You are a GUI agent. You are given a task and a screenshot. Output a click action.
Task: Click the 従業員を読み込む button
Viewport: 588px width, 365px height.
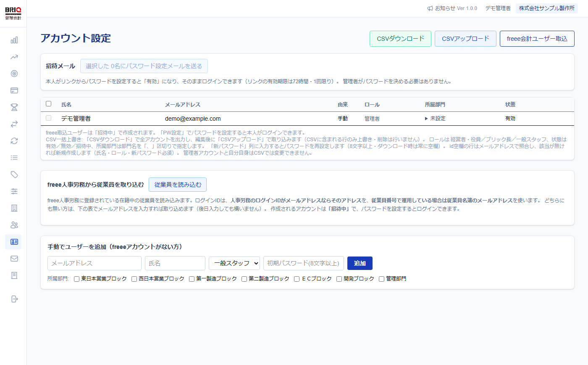click(178, 185)
